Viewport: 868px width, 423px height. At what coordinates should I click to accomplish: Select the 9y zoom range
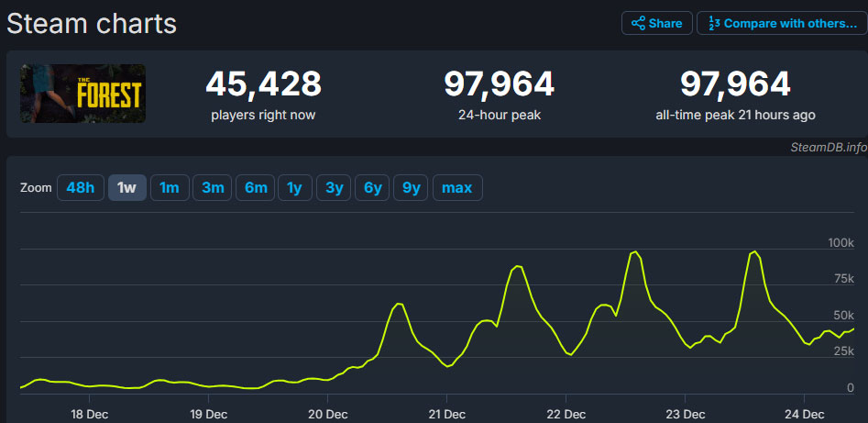(411, 188)
